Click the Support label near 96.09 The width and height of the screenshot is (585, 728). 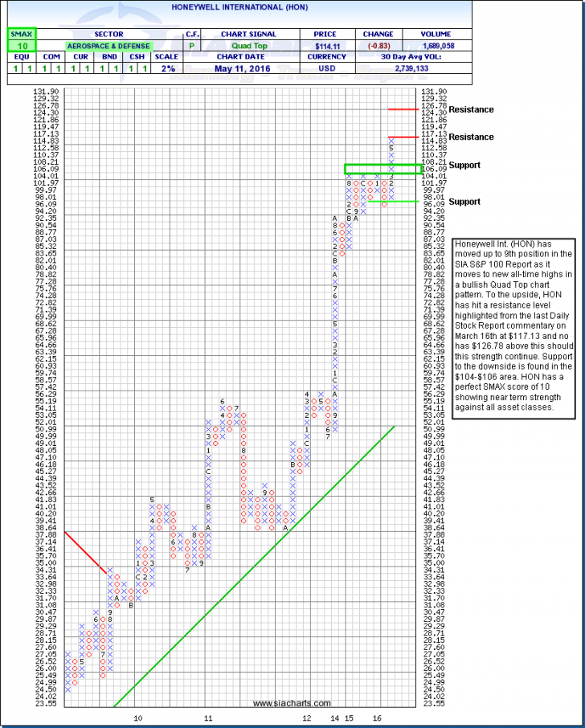coord(464,202)
